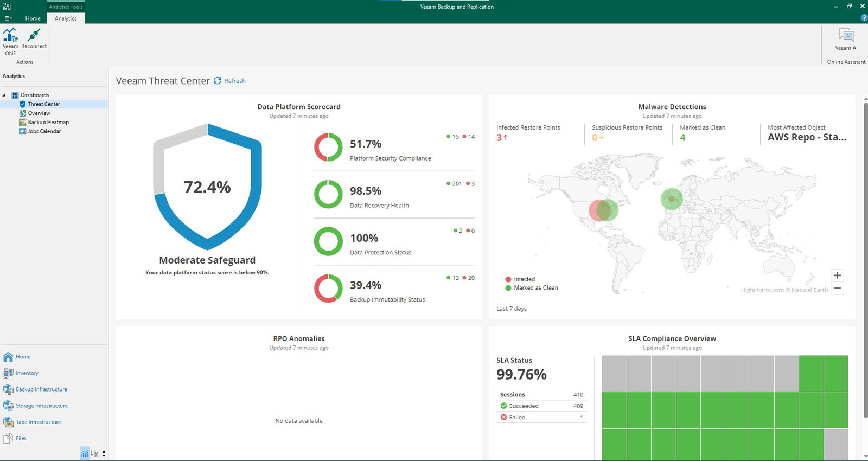This screenshot has width=868, height=461.
Task: Click the Sessions 410 row
Action: point(541,395)
